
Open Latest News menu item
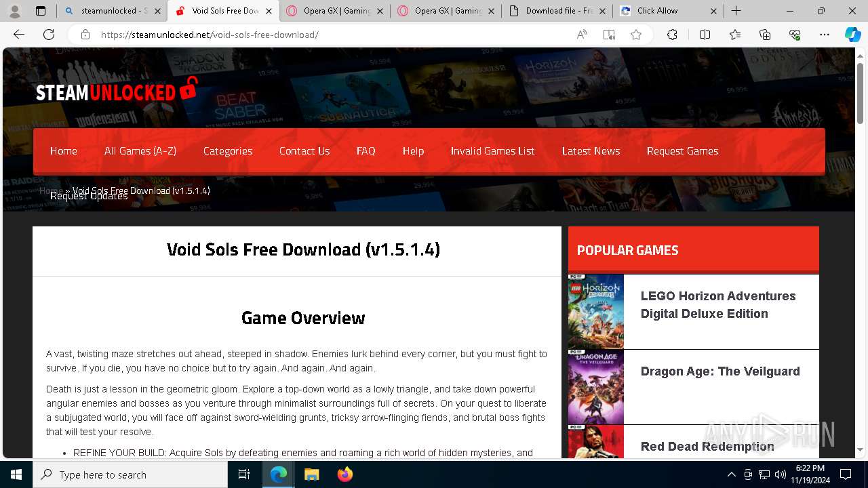click(x=591, y=151)
